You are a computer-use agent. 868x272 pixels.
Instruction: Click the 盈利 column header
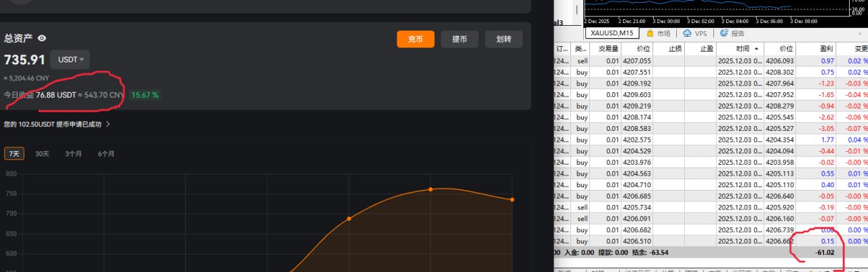click(816, 49)
